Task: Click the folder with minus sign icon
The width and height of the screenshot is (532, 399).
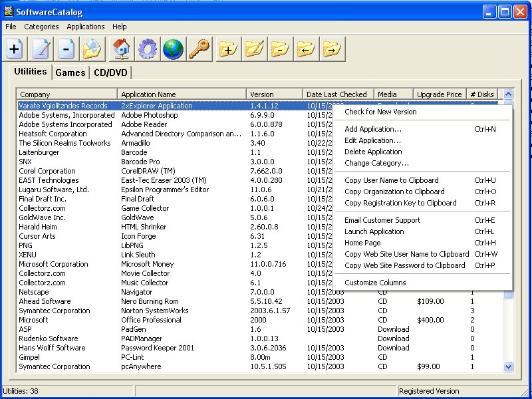Action: tap(280, 49)
